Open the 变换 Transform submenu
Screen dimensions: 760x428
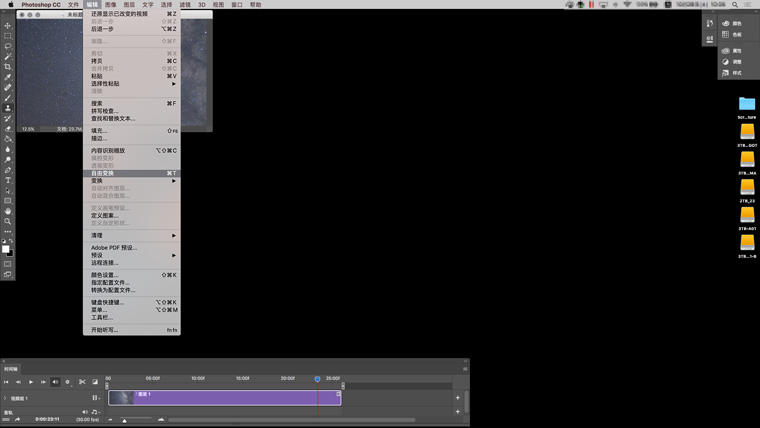point(132,181)
